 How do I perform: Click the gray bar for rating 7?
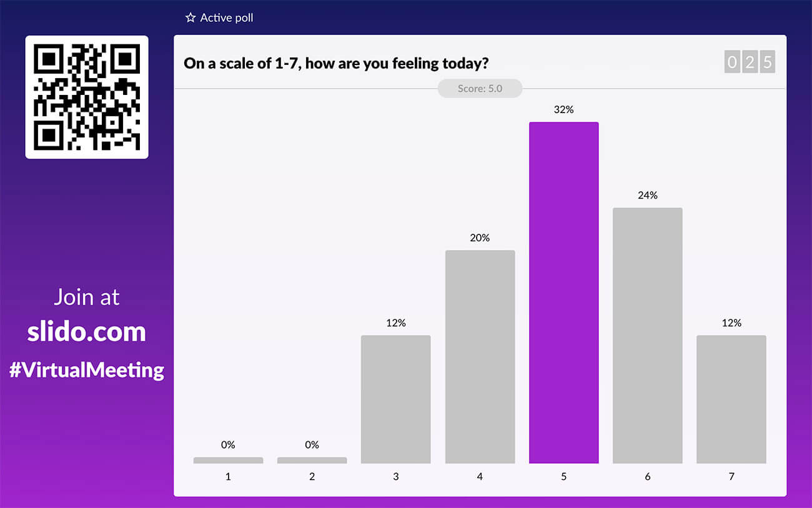[x=731, y=399]
